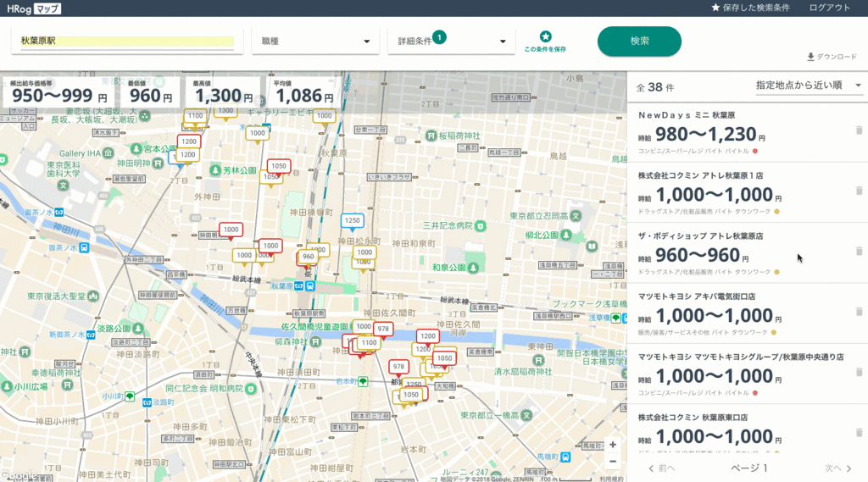Screen dimensions: 868x482
Task: Open the 株式会社コクミン アトレ秋葉原１店 listing
Action: pyautogui.click(x=748, y=192)
